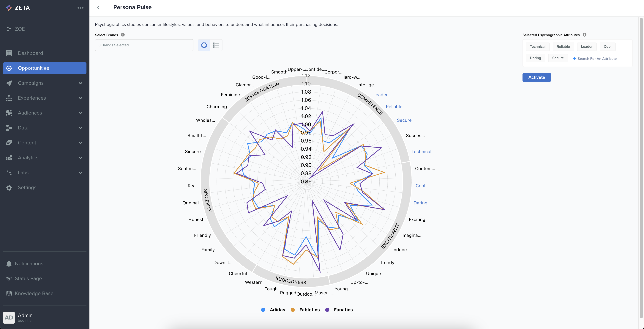Click the back arrow beside Persona Pulse
Image resolution: width=644 pixels, height=329 pixels.
98,7
